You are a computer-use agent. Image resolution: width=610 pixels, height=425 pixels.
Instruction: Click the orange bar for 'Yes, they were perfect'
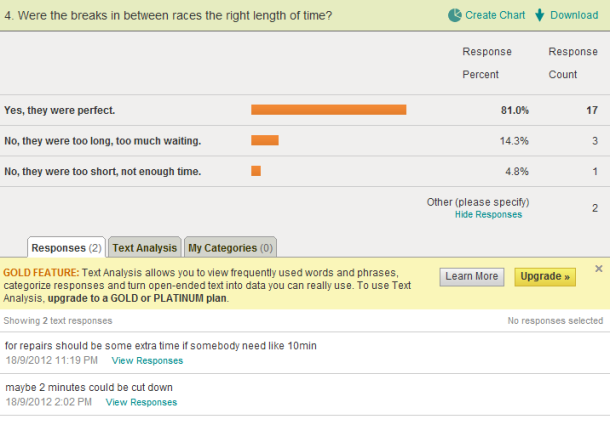328,110
